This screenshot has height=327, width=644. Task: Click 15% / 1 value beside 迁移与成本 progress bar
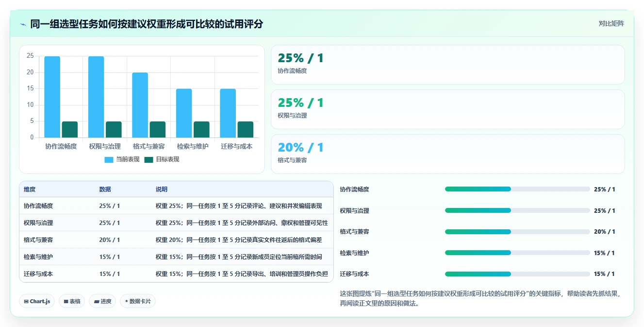(x=605, y=274)
